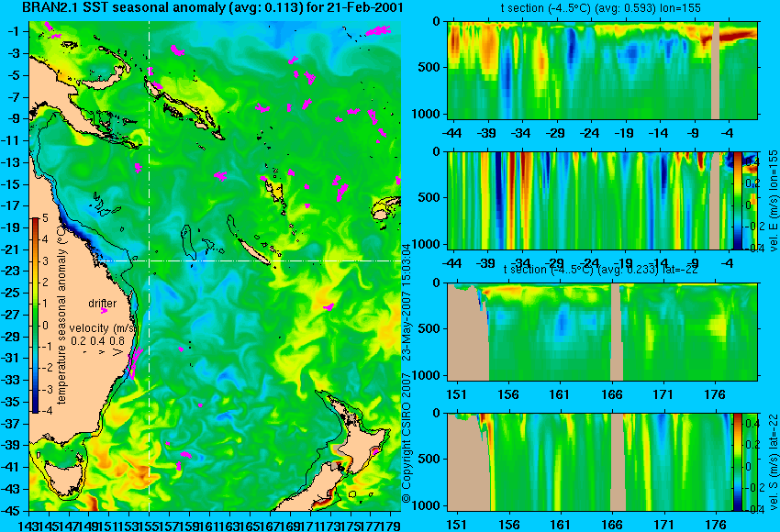
Task: Click latitude label '-9' on map axis
Action: tap(13, 118)
